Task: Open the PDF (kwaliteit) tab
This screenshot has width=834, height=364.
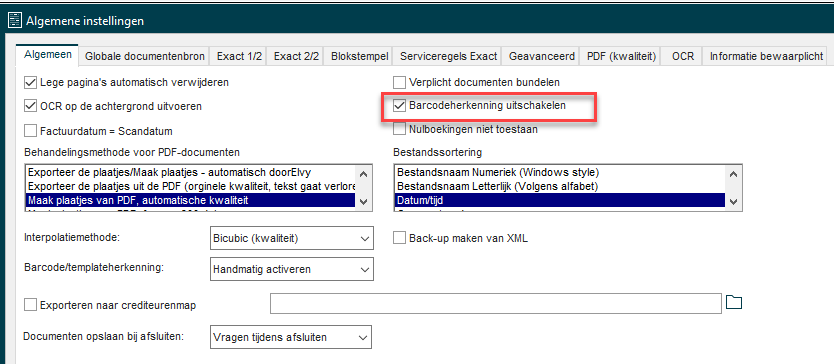Action: coord(621,56)
